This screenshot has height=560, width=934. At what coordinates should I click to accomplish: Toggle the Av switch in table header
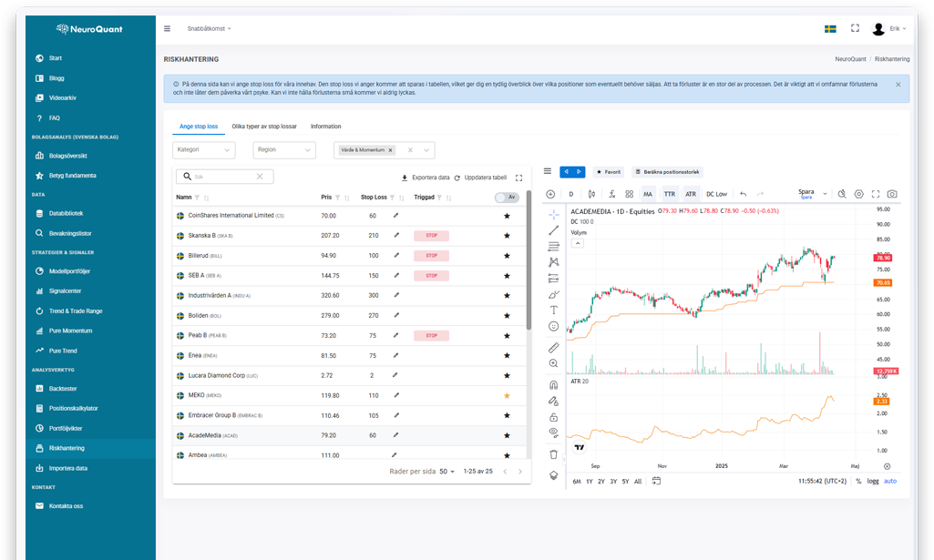point(506,198)
